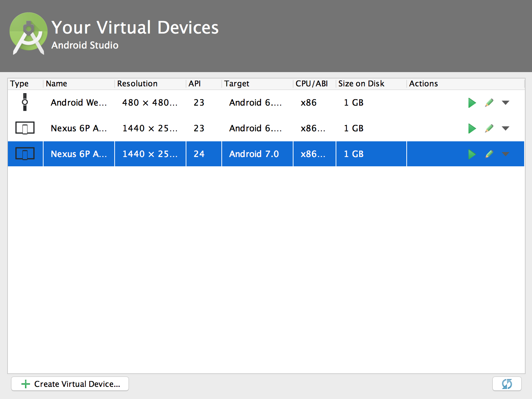Click the API column header
This screenshot has width=532, height=399.
coord(195,84)
